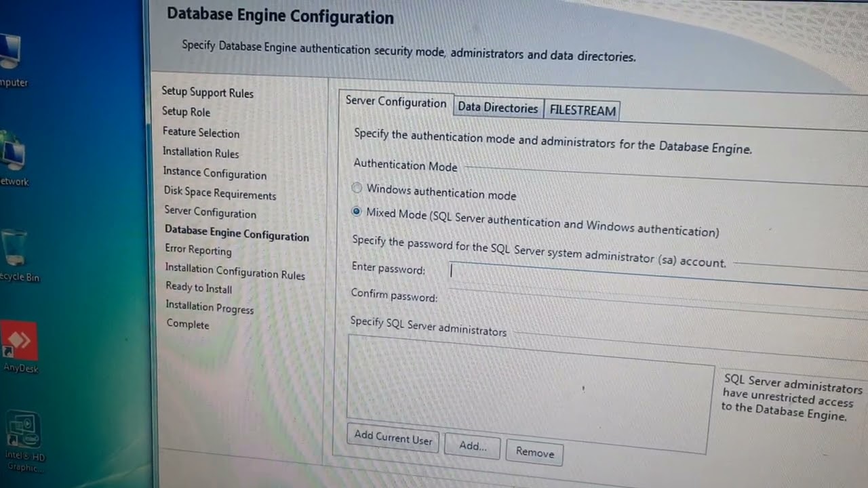This screenshot has width=868, height=488.
Task: Open the Computer desktop icon
Action: pos(12,60)
